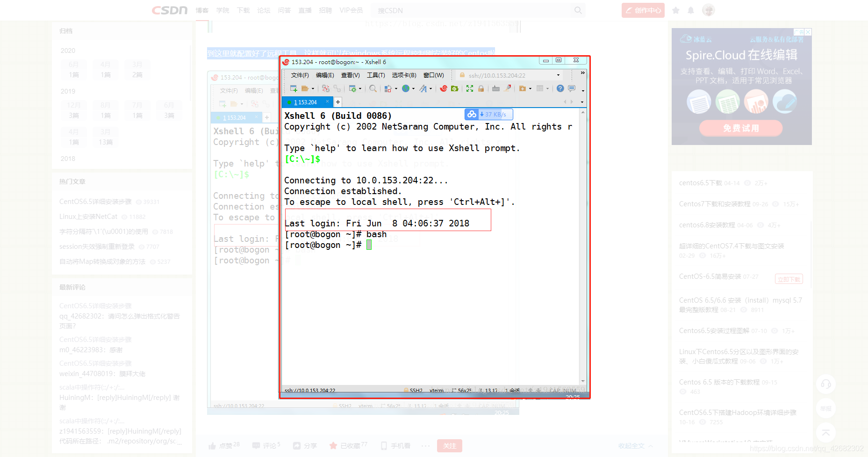Click the CSDN favorites star icon
Image resolution: width=868 pixels, height=457 pixels.
pyautogui.click(x=675, y=10)
